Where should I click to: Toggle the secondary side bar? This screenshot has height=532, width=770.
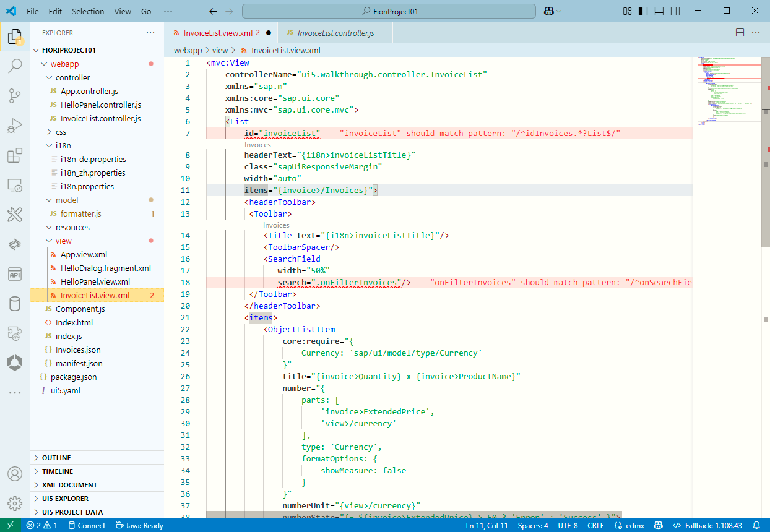[676, 11]
